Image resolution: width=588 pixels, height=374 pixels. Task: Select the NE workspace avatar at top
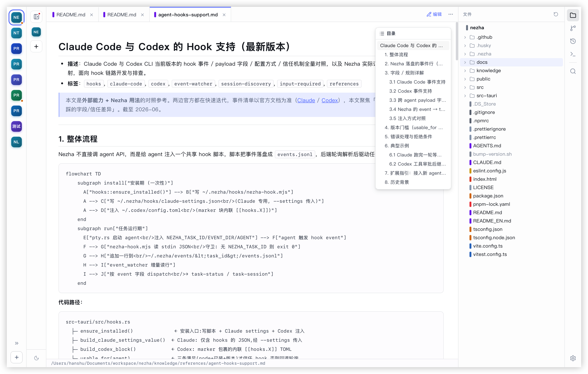16,17
